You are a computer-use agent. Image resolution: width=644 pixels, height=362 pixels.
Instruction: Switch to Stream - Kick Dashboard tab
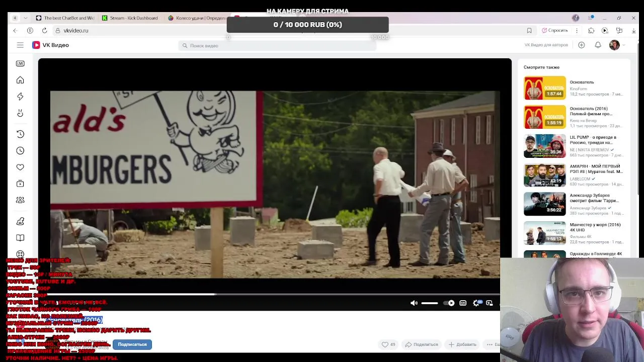(130, 18)
